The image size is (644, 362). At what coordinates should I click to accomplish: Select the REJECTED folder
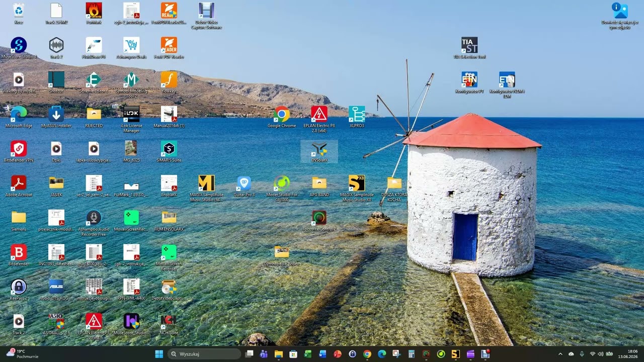[x=94, y=117]
